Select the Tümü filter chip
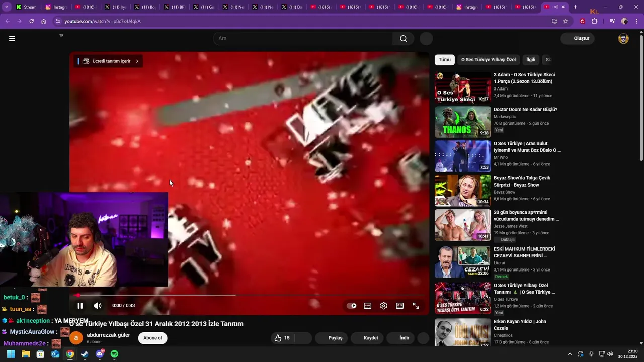 [x=445, y=60]
